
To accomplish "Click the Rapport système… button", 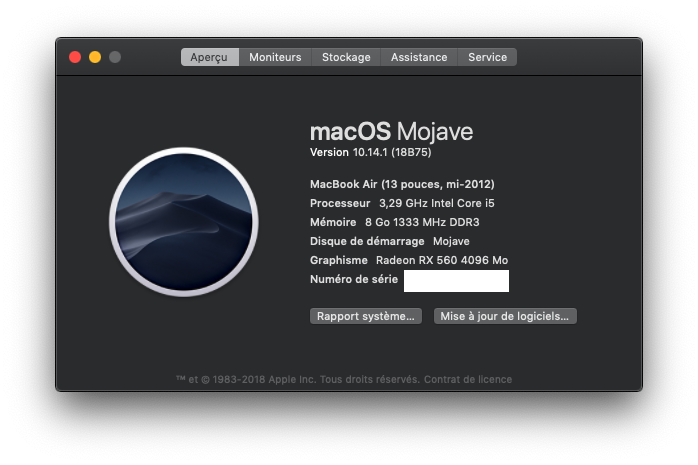I will coord(366,316).
